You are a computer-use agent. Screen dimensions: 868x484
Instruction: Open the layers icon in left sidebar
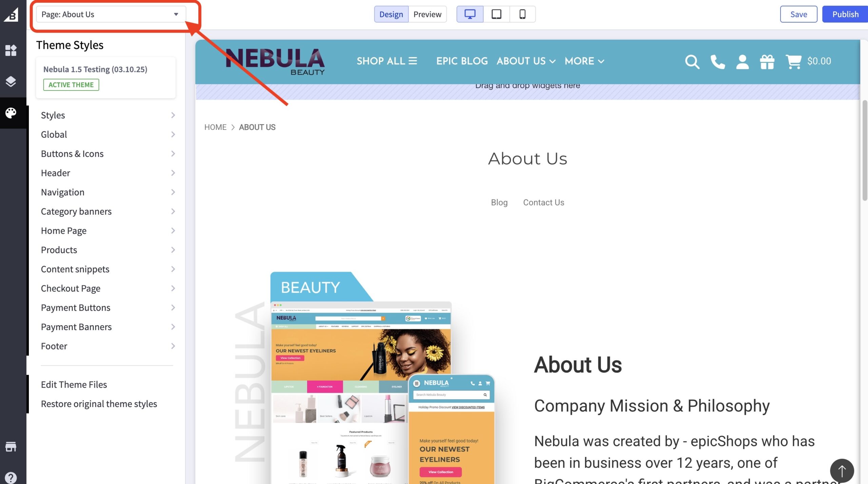11,81
